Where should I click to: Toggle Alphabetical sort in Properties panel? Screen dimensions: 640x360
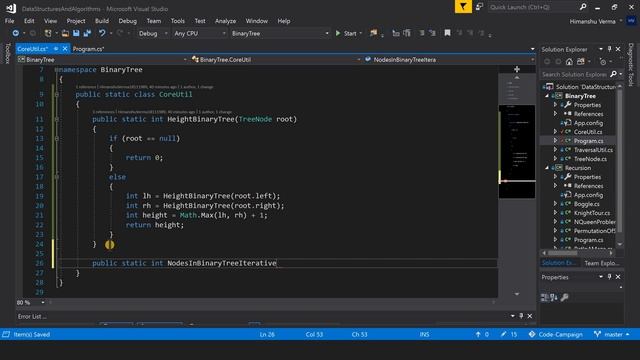point(553,297)
